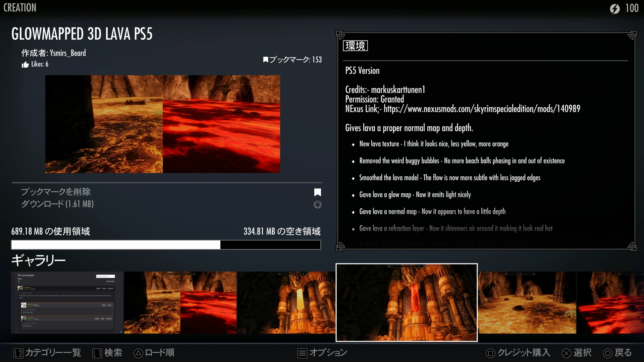Click the author name Ysmirs_Beard

click(68, 53)
